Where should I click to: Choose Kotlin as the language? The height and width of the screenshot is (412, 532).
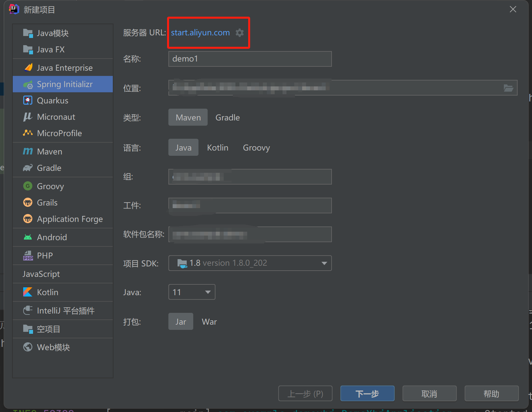[x=218, y=148]
